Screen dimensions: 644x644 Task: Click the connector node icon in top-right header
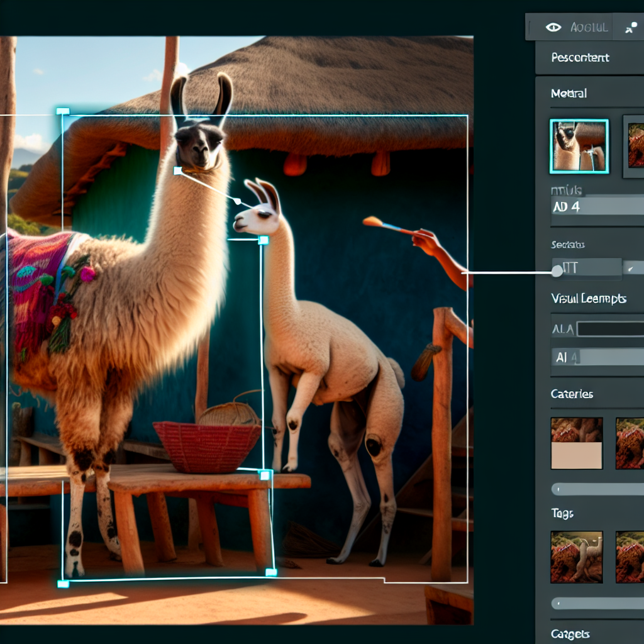click(631, 28)
